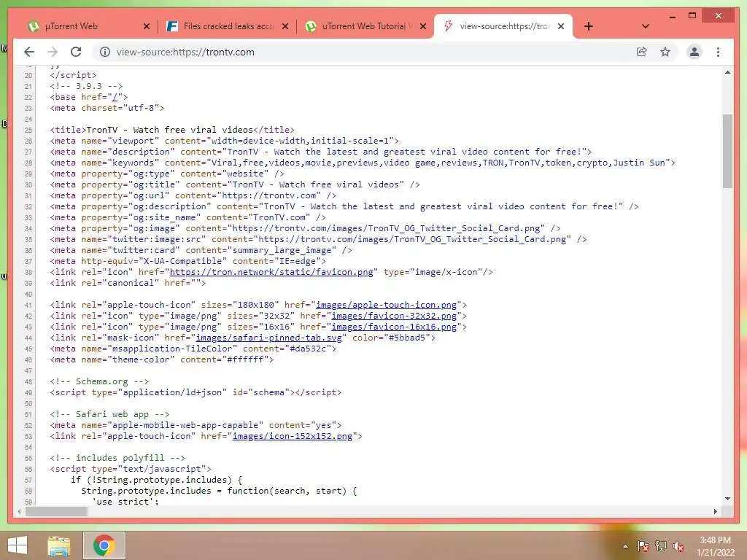
Task: Click the theme-color meta line
Action: [x=162, y=360]
